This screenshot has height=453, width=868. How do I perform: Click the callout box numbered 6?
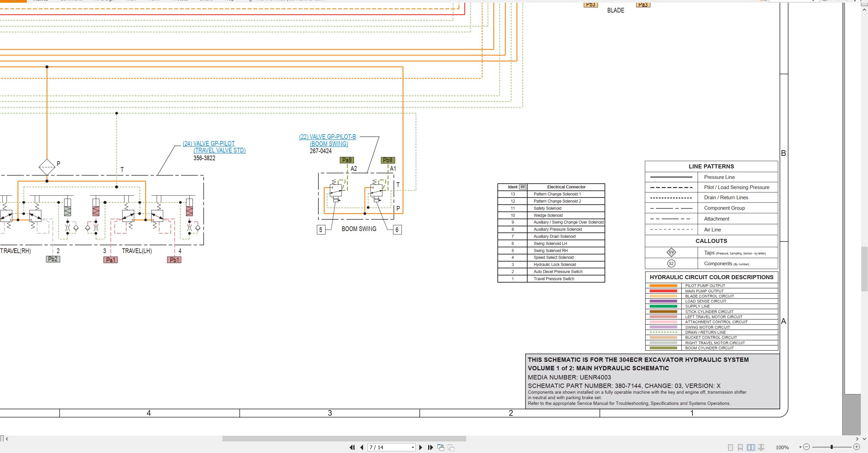[x=397, y=230]
